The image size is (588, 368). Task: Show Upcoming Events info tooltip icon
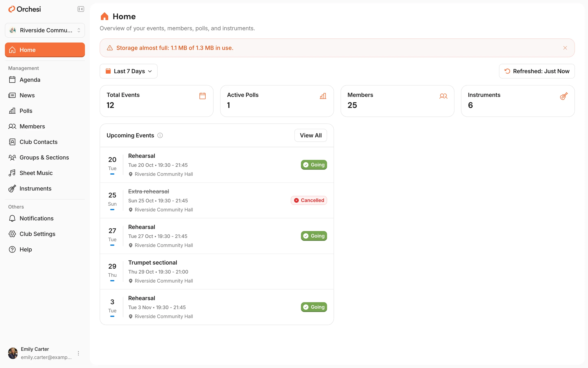pyautogui.click(x=160, y=135)
